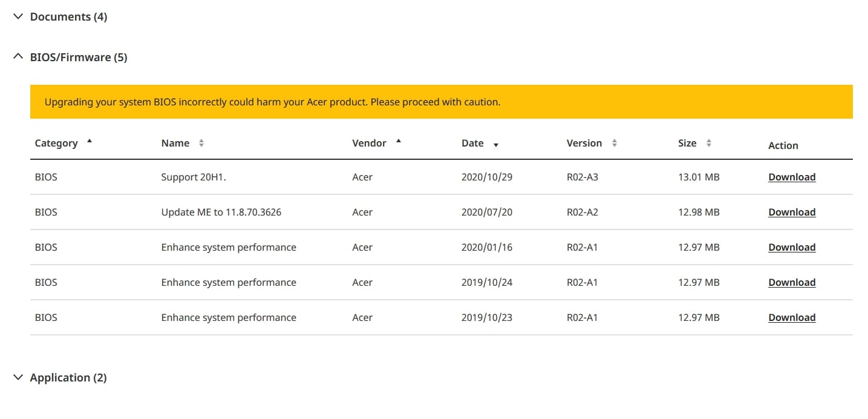
Task: Expand the Application (2) section
Action: click(x=18, y=377)
